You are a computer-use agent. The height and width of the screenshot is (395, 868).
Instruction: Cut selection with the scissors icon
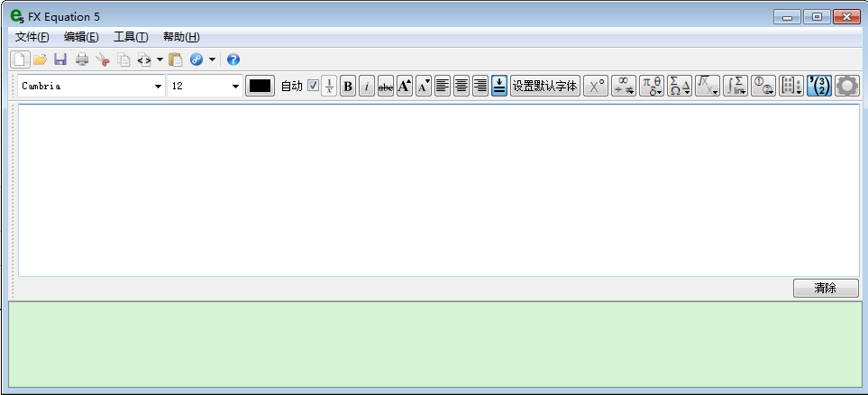click(x=103, y=60)
